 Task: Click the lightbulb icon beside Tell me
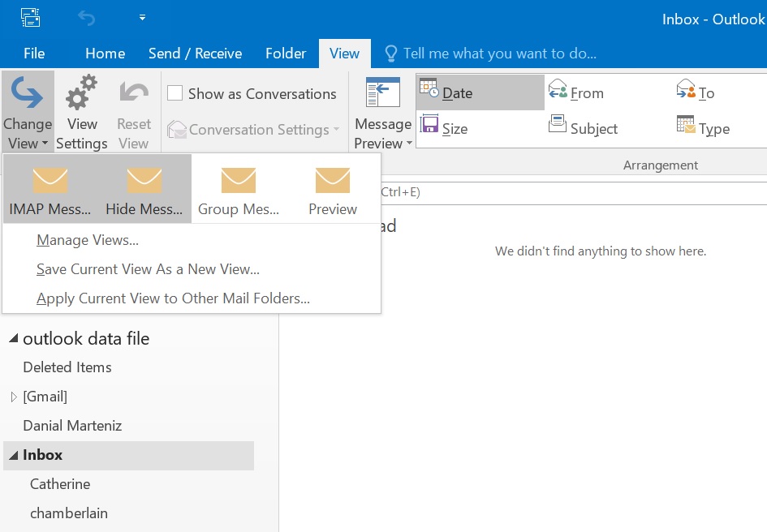(391, 54)
